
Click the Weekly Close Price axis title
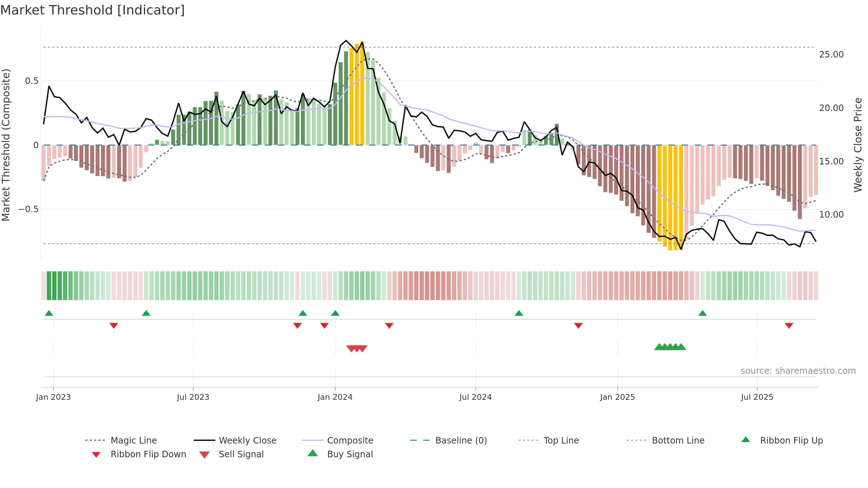click(858, 145)
